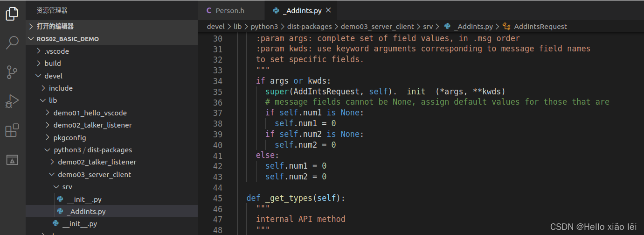Image resolution: width=644 pixels, height=235 pixels.
Task: Collapse the ROS02_BASIC_DEMO root folder
Action: point(111,39)
